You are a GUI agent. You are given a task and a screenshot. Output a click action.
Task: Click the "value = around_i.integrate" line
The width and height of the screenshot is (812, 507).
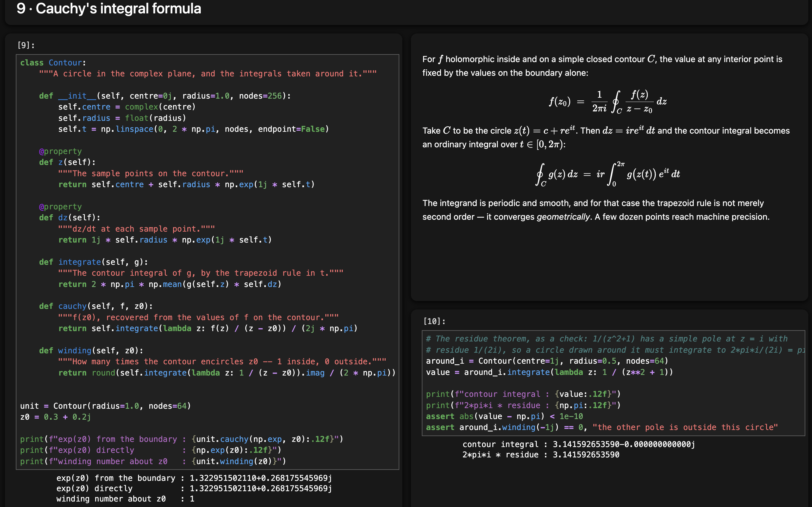coord(549,372)
